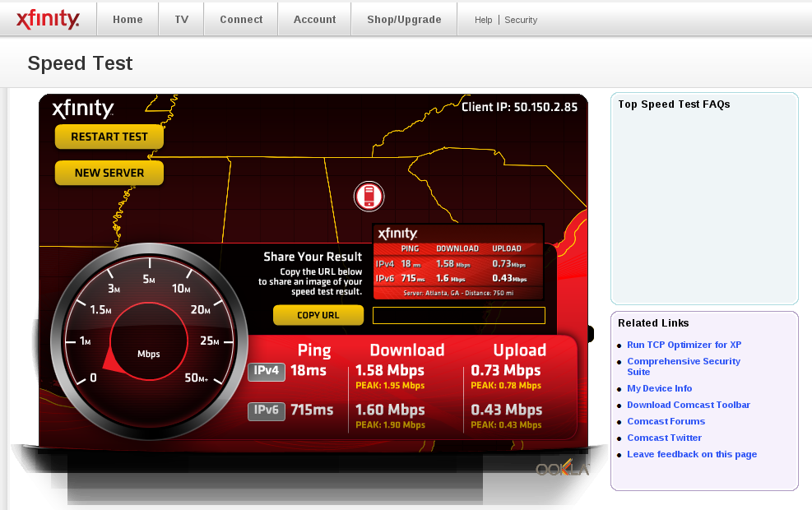812x510 pixels.
Task: Select the IPv6 badge in the results panel
Action: [x=265, y=410]
